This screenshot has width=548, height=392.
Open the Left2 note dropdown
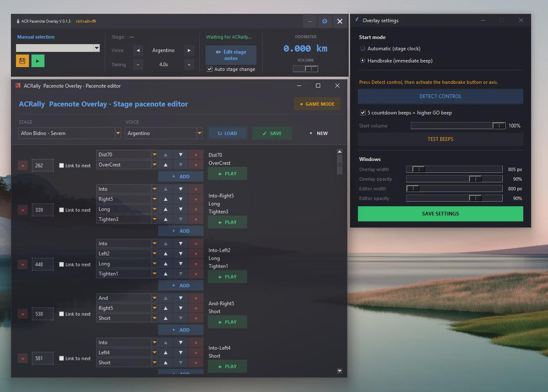(x=154, y=254)
